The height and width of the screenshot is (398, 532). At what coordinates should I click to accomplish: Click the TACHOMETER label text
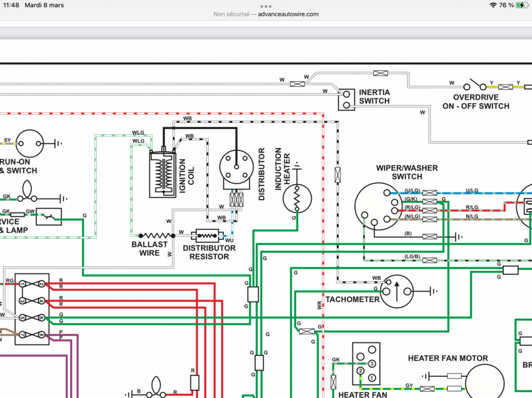click(353, 299)
